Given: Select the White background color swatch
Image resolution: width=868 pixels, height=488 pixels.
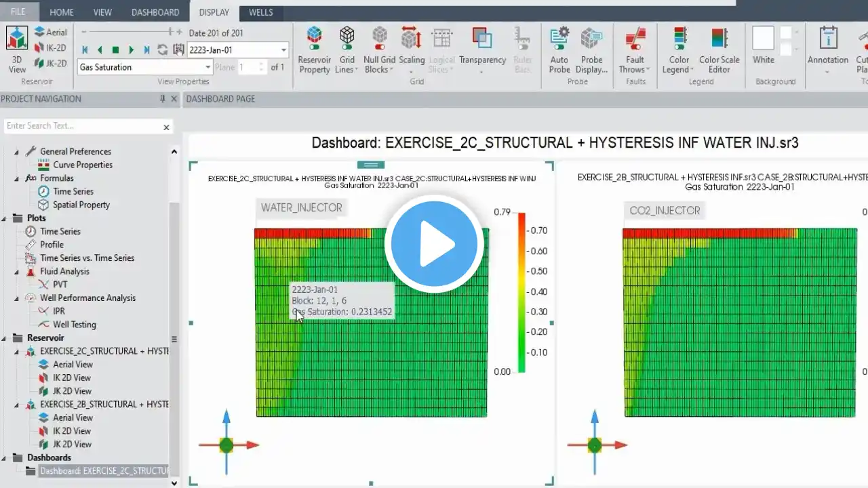Looking at the screenshot, I should (x=763, y=39).
